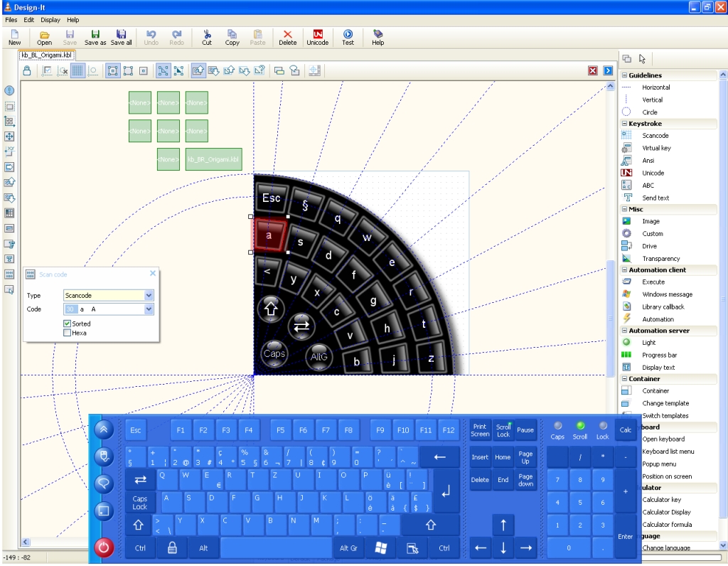Open a file with the Open icon
Screen dimensions: 728x566
44,37
